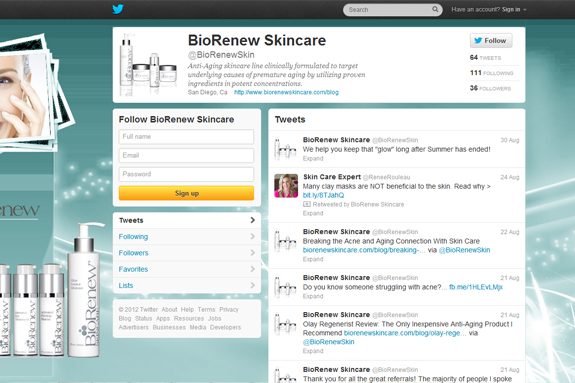Click avatar of the 30 Aug BioRenew tweet
575x383 pixels.
pos(286,149)
